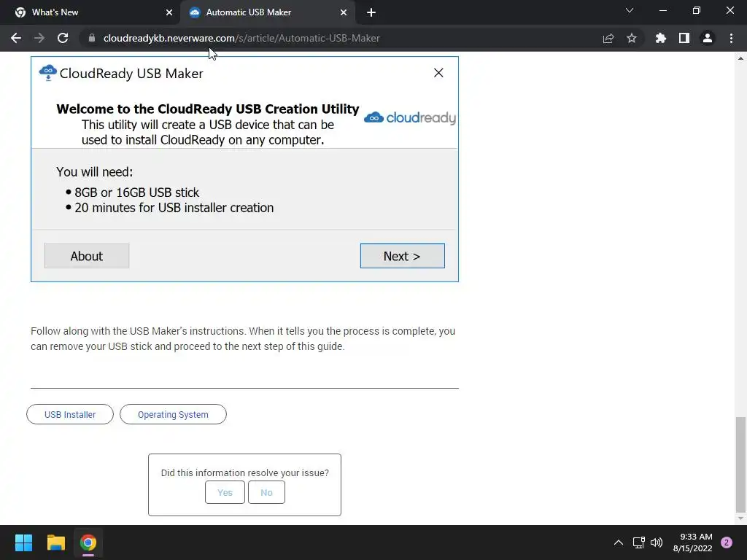Select the Automatic USB Maker tab
The width and height of the screenshot is (747, 560).
point(267,12)
